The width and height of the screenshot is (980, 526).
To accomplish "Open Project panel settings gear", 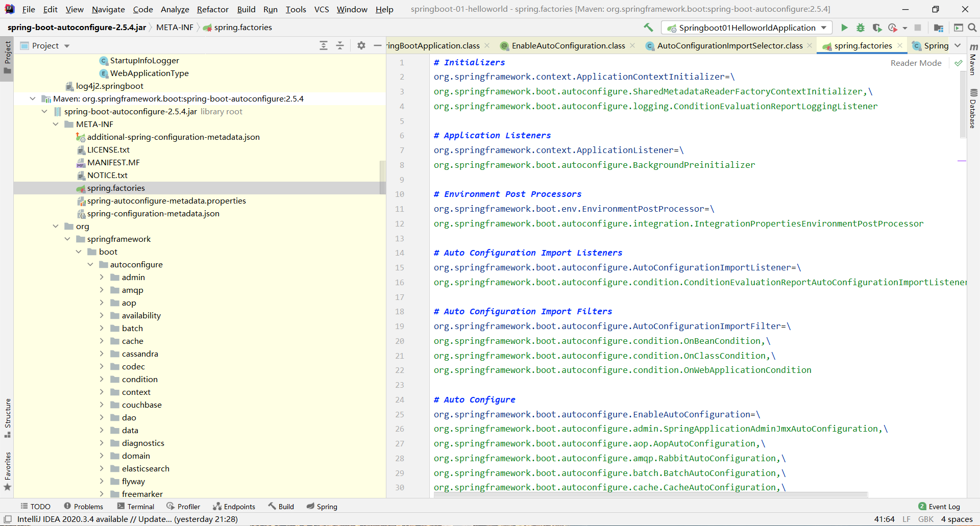I will (x=361, y=45).
